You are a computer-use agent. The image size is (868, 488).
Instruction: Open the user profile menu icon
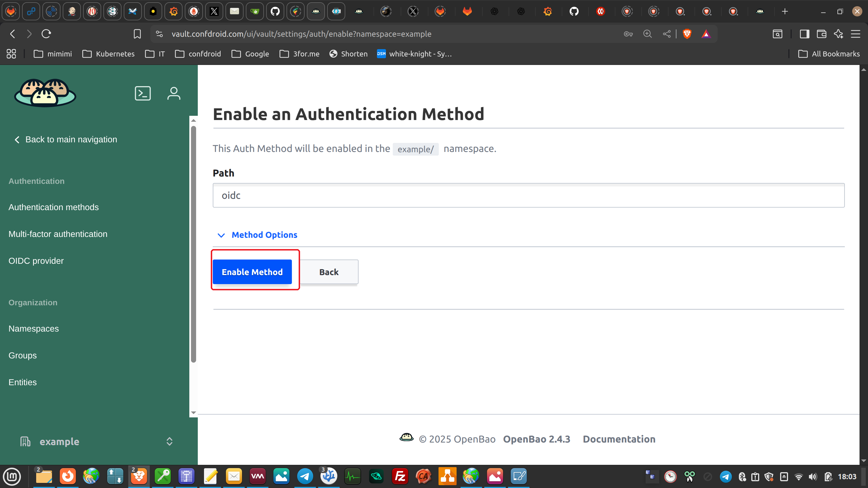(173, 93)
